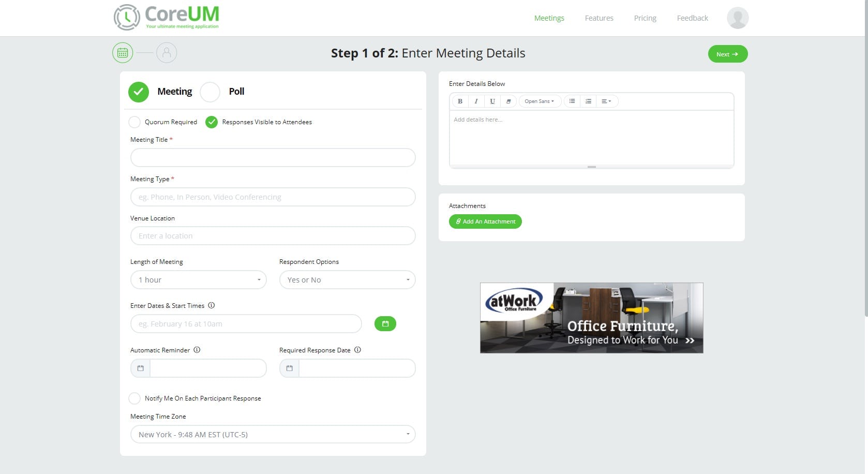Enable Notify Me On Each Participant Response
The image size is (868, 474).
click(x=134, y=398)
